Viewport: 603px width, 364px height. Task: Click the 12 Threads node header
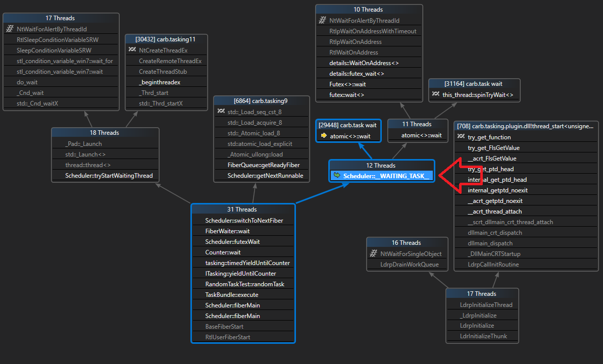click(381, 165)
